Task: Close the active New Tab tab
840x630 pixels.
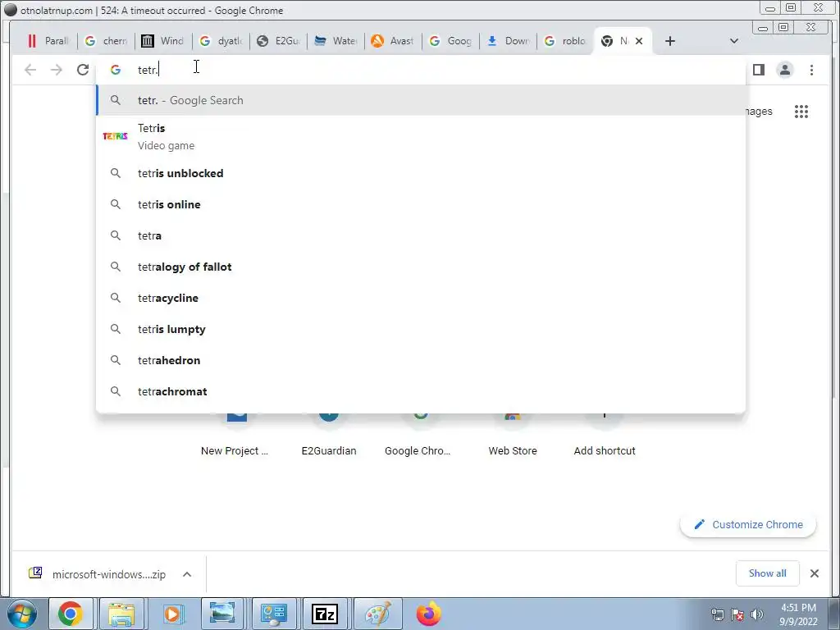Action: (638, 41)
